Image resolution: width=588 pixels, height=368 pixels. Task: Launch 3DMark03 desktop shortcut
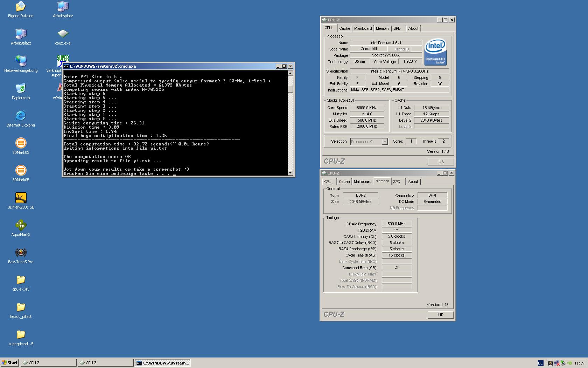click(x=21, y=146)
